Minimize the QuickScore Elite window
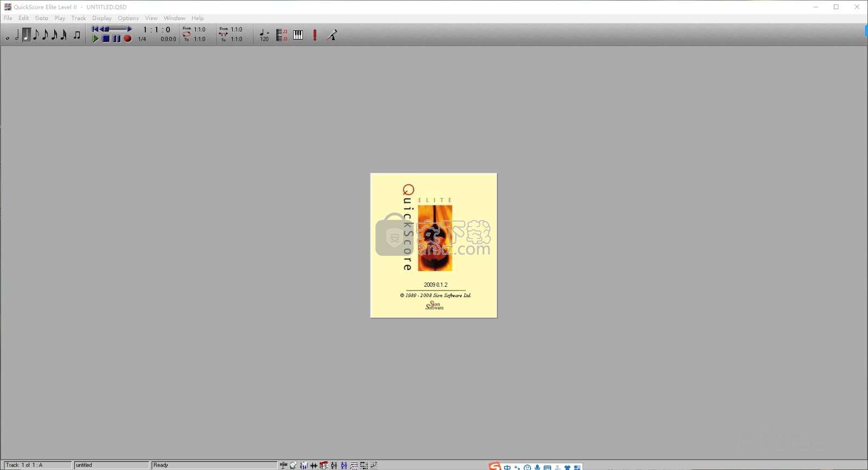 point(816,7)
